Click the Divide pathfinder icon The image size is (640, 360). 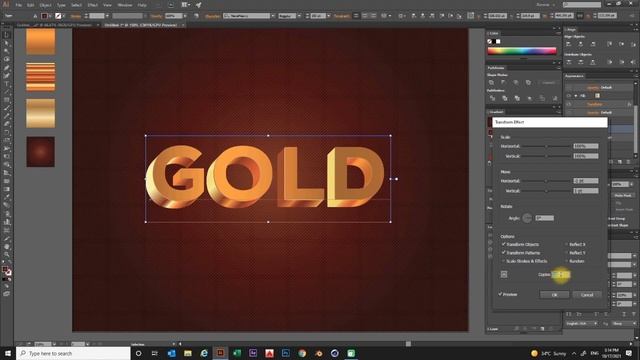(x=492, y=98)
